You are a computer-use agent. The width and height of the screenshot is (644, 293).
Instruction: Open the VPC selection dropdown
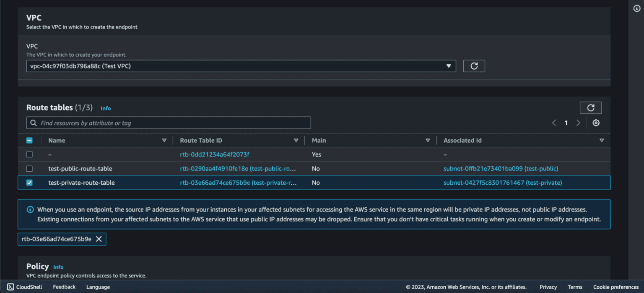(448, 66)
